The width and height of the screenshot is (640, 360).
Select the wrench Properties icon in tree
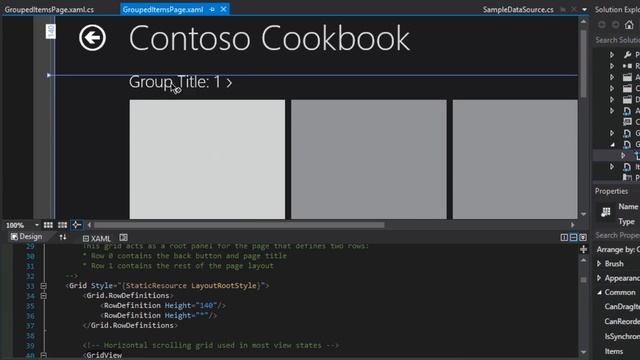coord(627,54)
